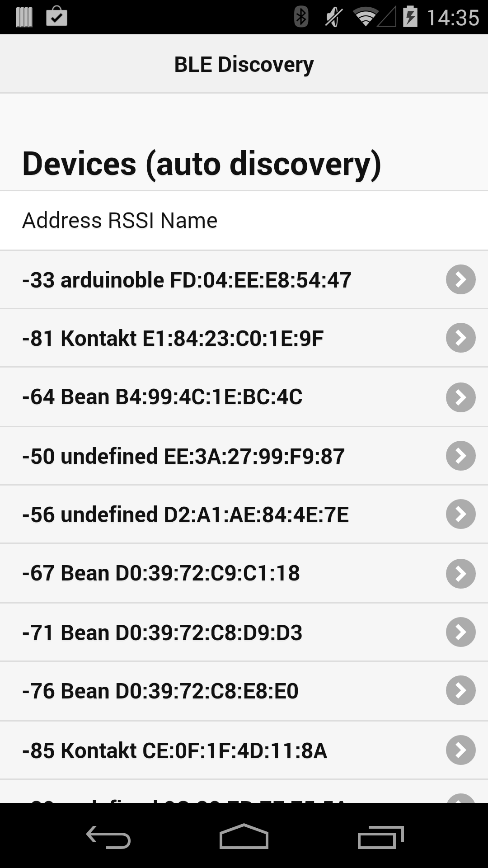Tap chevron beside Bean D0:39:72:C9:C1:18

(460, 573)
